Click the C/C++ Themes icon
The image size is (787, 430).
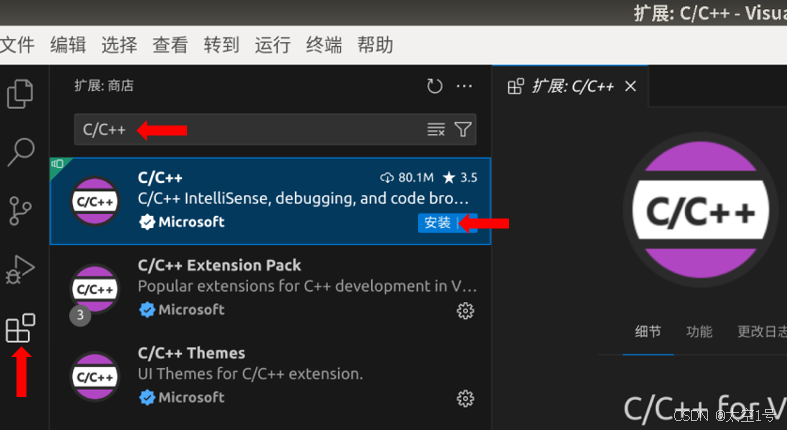click(95, 377)
